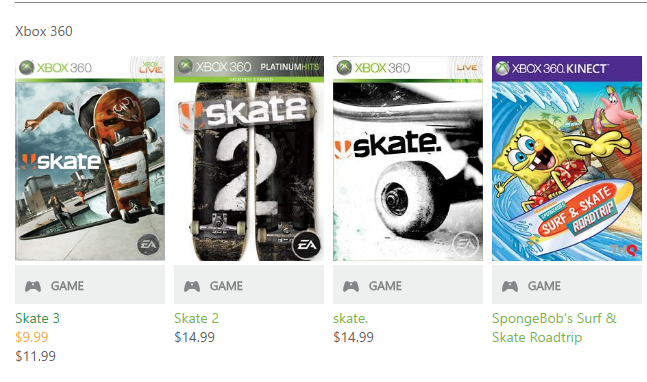This screenshot has width=647, height=382.
Task: Click the skate. title link
Action: coord(350,318)
